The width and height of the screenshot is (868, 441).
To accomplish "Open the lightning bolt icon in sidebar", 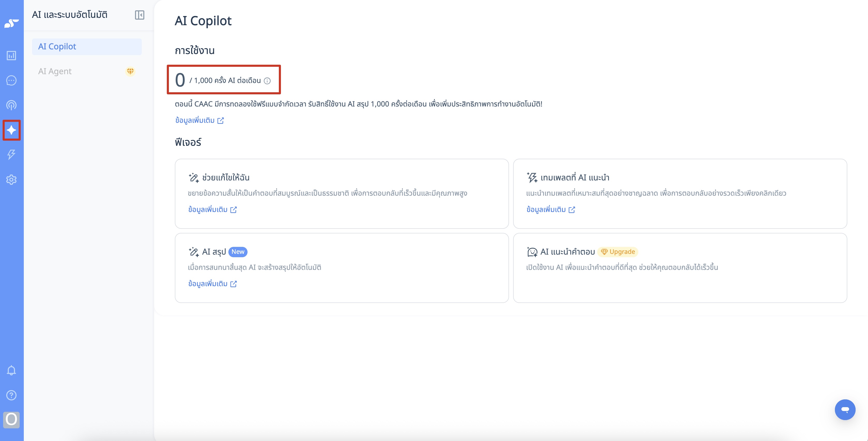I will (x=11, y=155).
